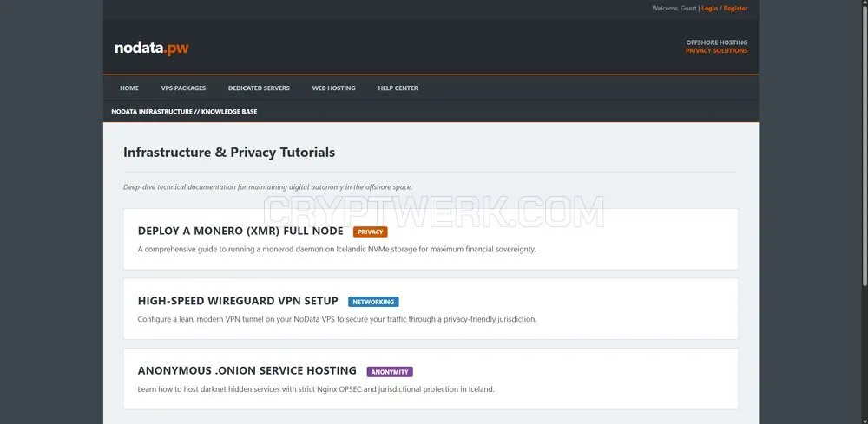Click the OFFSHORE HOSTING header text

click(x=716, y=42)
